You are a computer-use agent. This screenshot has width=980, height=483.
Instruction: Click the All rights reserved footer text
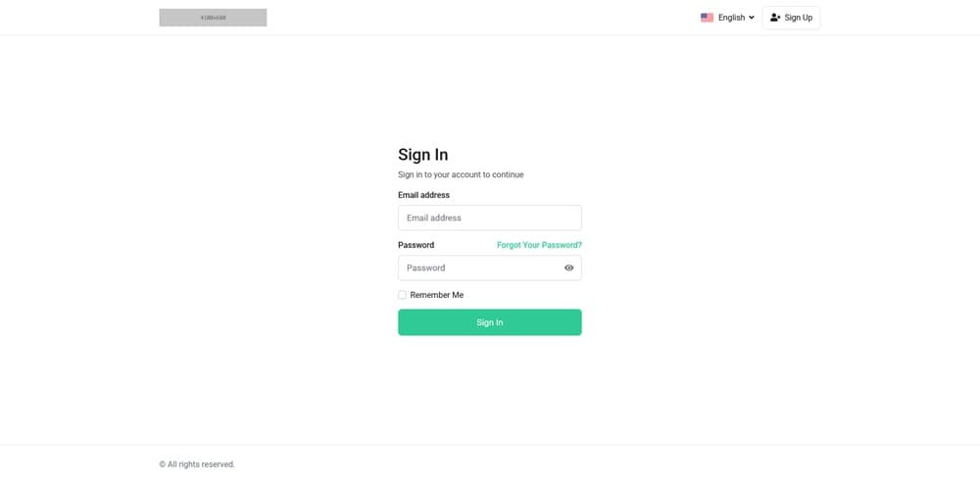pyautogui.click(x=201, y=464)
